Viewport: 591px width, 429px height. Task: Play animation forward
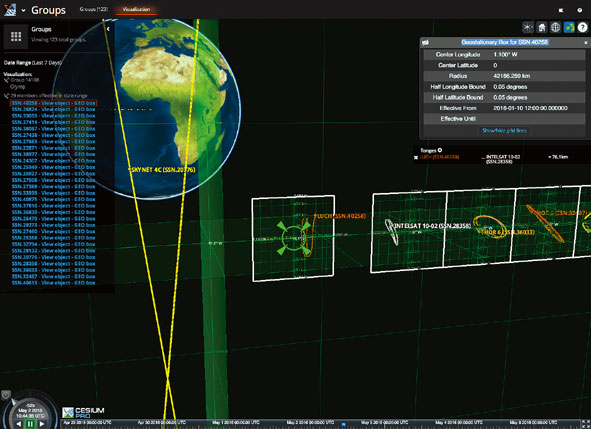click(x=42, y=424)
